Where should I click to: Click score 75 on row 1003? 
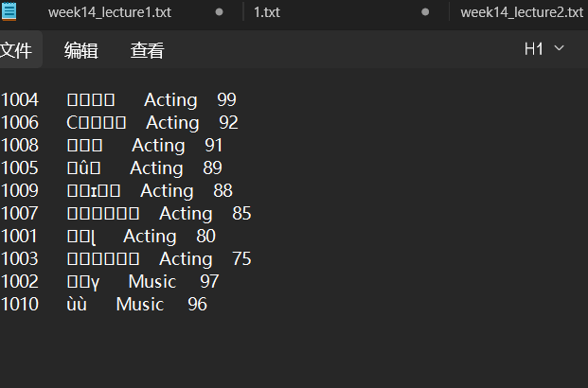click(x=241, y=259)
